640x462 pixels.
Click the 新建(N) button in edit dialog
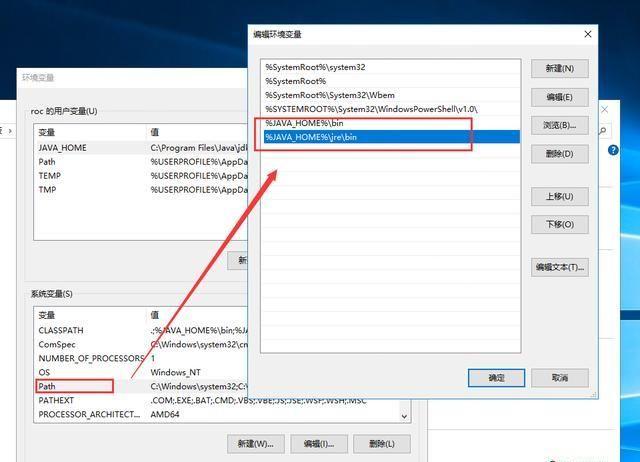(560, 69)
